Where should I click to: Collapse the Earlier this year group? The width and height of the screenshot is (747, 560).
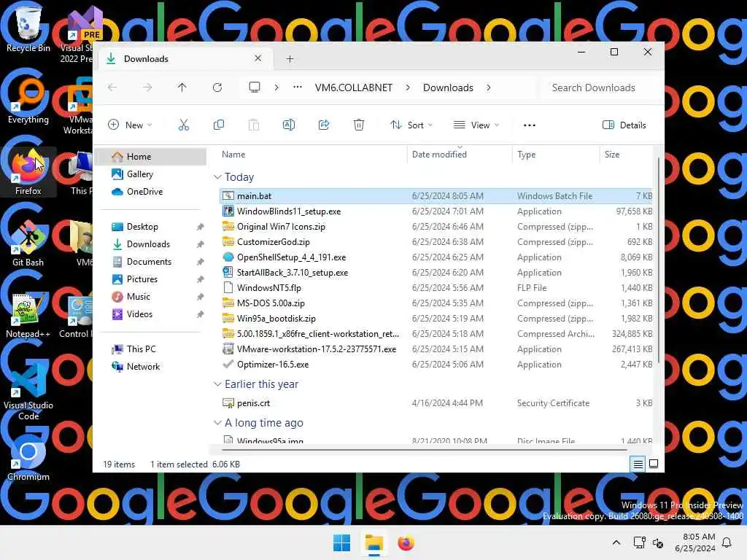[217, 384]
